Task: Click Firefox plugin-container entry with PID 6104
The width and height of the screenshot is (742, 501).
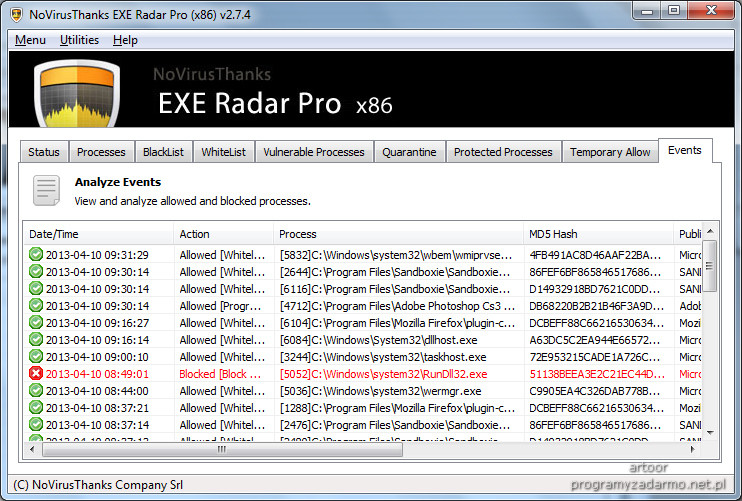Action: click(397, 323)
